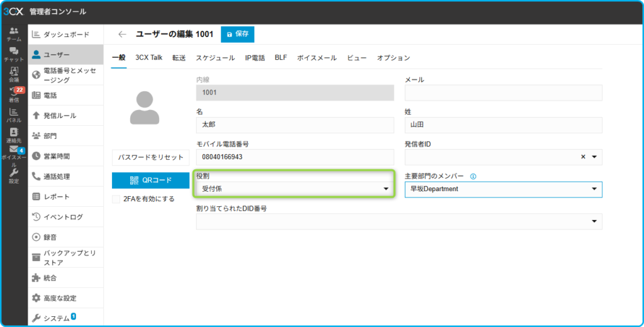This screenshot has height=327, width=644.
Task: Open the Meeting icon in left rail
Action: [14, 73]
